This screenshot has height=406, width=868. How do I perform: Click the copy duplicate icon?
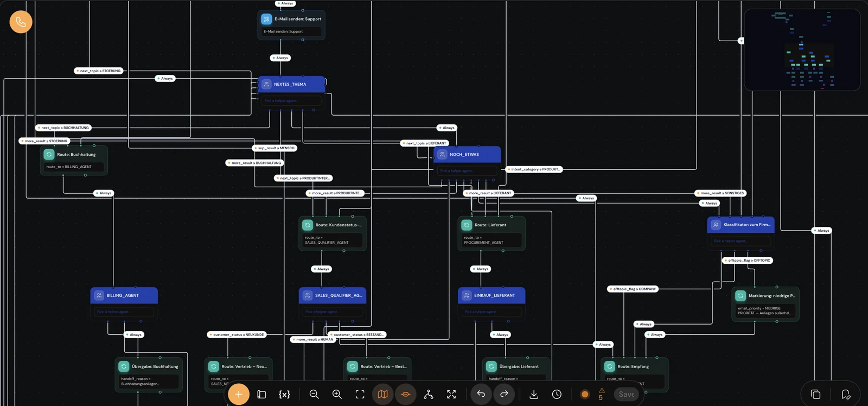pyautogui.click(x=815, y=395)
